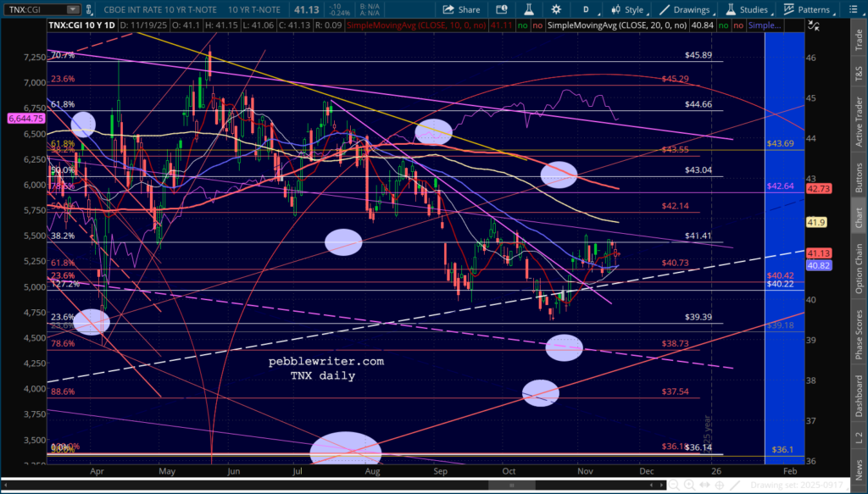The image size is (868, 494).
Task: Select the $42.64 label in blue zone
Action: 780,186
